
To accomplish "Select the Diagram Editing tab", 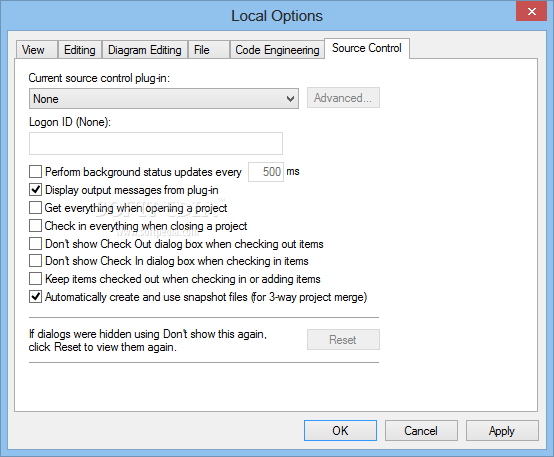I will [145, 50].
